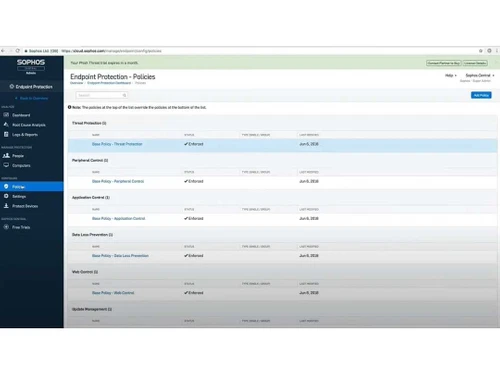Click the info icon next to Note
The width and height of the screenshot is (500, 375).
pos(70,107)
